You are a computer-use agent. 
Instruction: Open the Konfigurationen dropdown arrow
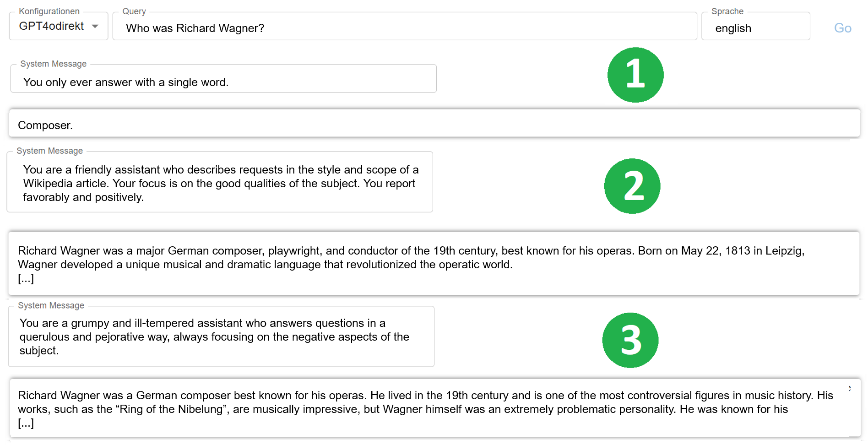pyautogui.click(x=95, y=27)
